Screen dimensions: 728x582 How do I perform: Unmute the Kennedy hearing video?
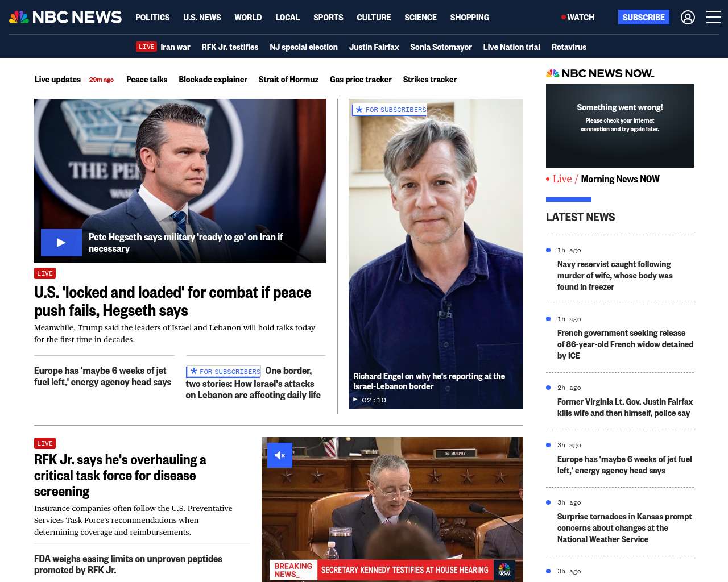(x=280, y=455)
